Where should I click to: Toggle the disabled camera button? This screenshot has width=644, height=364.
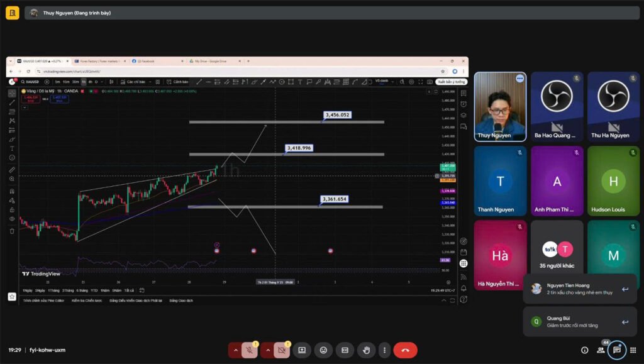pyautogui.click(x=282, y=350)
